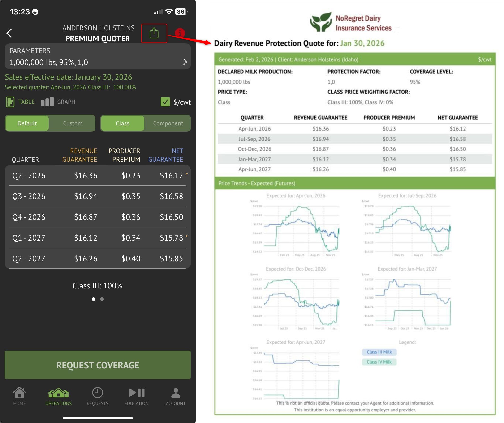
Task: Open the ACCOUNT person icon
Action: click(x=175, y=393)
